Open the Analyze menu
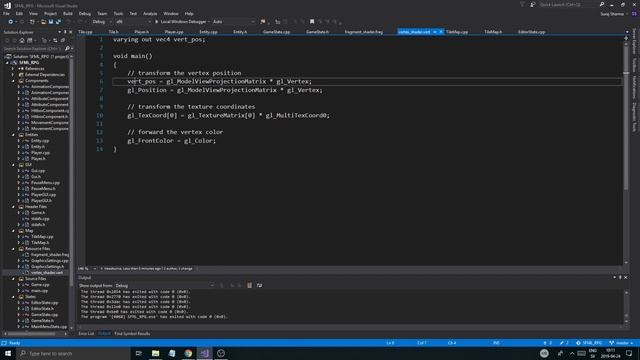Image resolution: width=640 pixels, height=360 pixels. point(150,13)
